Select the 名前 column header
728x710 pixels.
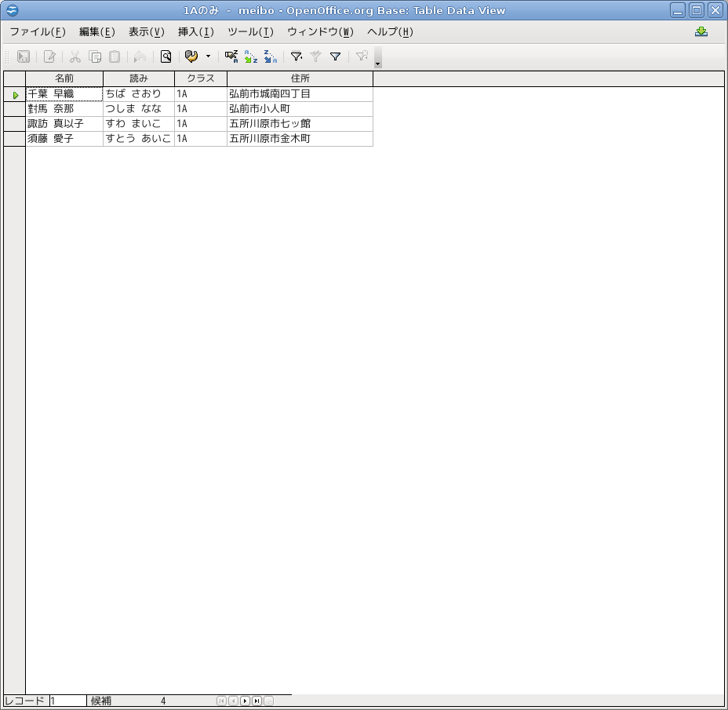pyautogui.click(x=64, y=78)
